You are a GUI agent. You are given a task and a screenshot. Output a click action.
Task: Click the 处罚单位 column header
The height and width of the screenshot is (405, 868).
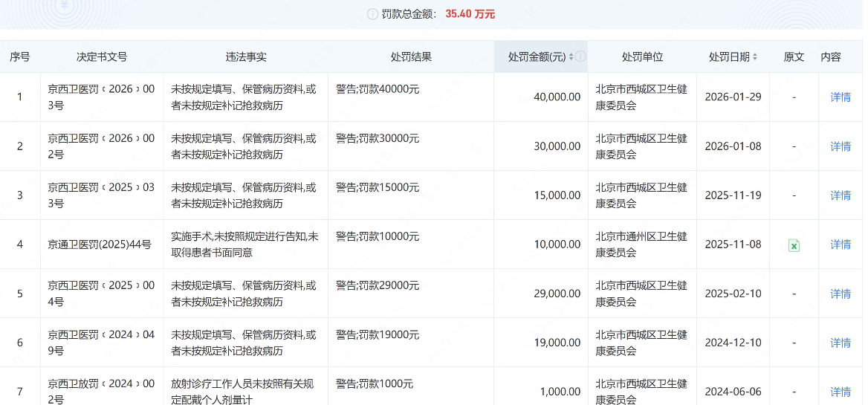point(642,56)
